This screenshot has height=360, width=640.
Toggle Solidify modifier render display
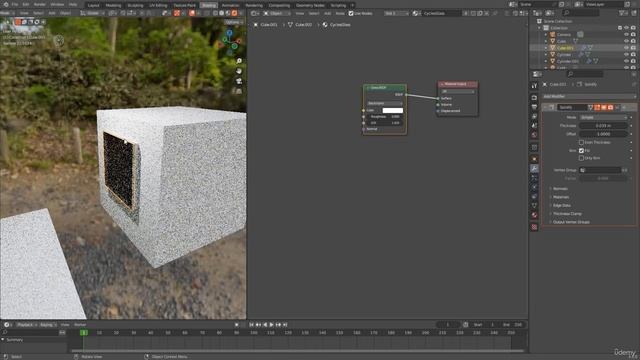(x=610, y=107)
